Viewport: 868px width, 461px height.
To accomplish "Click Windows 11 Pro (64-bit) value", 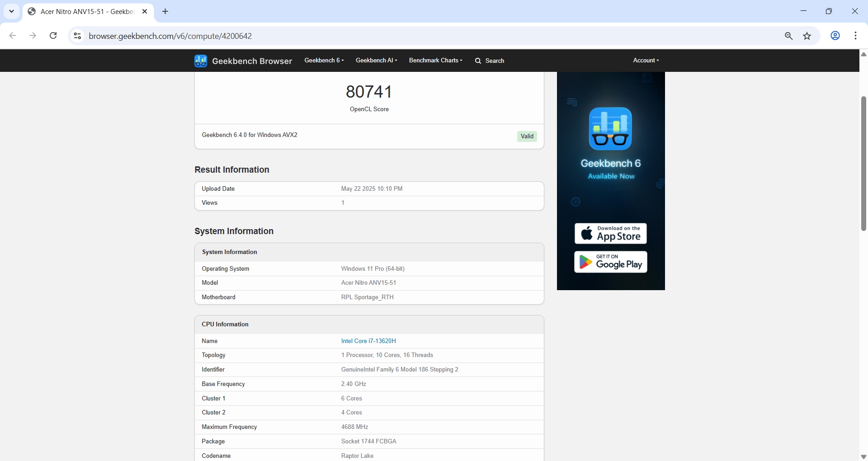I will point(373,269).
